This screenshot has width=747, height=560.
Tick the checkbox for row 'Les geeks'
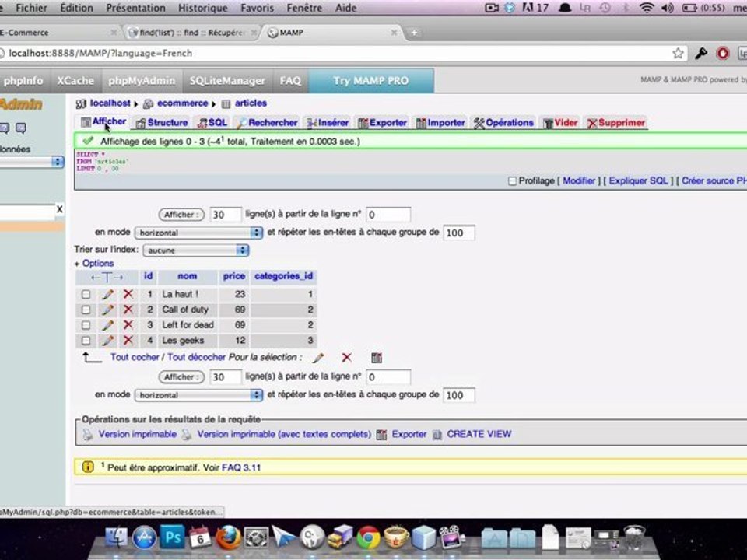[86, 341]
